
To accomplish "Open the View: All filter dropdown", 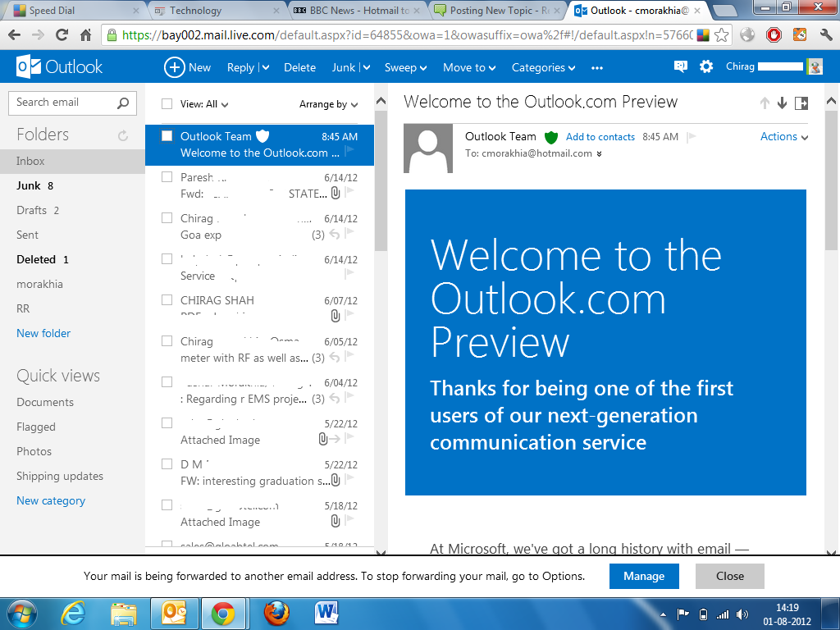I will 204,104.
